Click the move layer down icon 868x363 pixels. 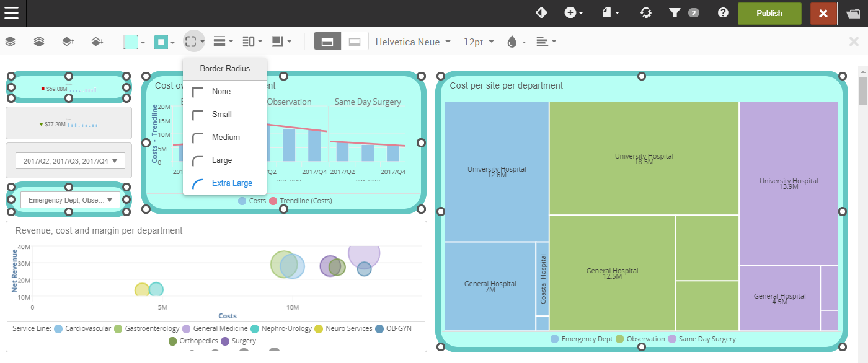(x=97, y=42)
